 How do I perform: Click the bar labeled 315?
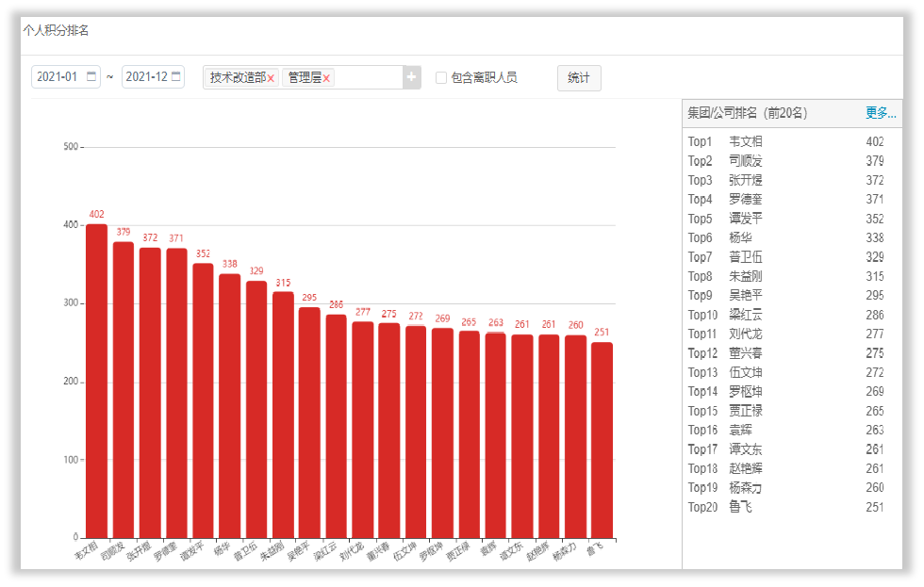coord(284,416)
